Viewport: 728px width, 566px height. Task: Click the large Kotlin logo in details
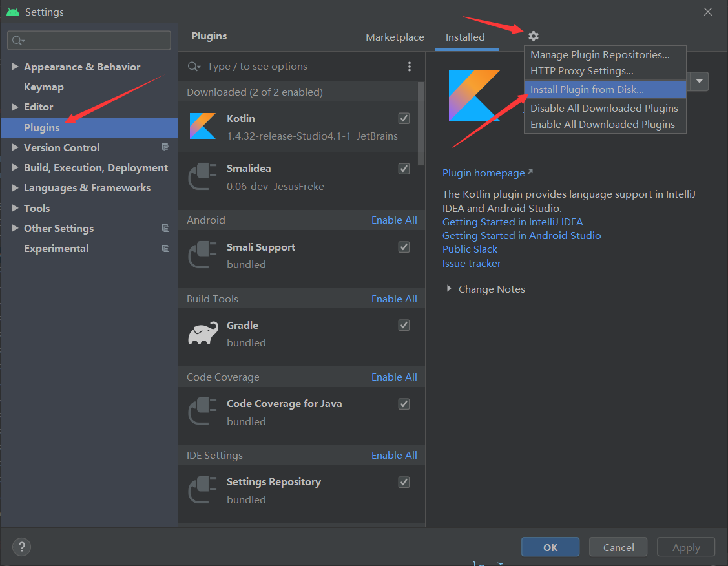pyautogui.click(x=475, y=96)
